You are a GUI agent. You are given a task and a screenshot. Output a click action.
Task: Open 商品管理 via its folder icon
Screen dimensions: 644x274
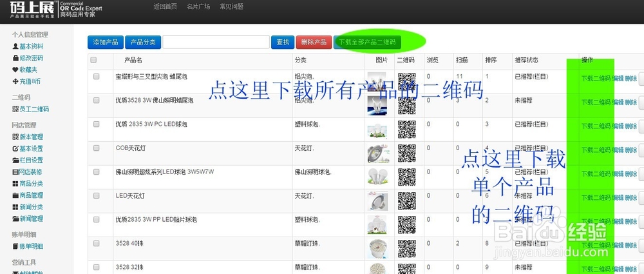(x=15, y=195)
